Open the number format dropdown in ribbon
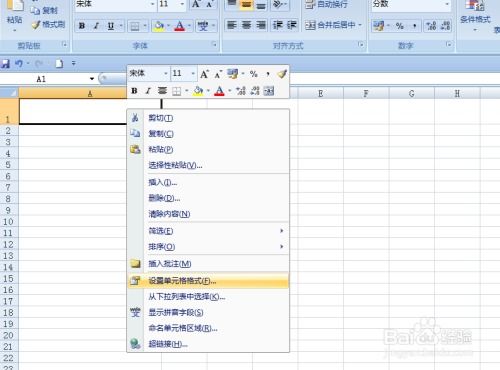The image size is (500, 370). point(447,4)
